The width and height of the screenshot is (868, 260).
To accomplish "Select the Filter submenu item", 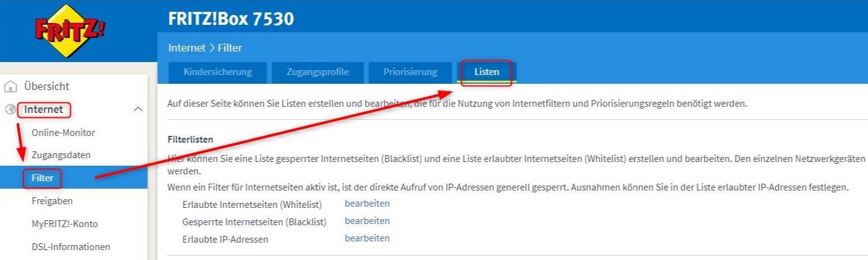I will [x=74, y=178].
